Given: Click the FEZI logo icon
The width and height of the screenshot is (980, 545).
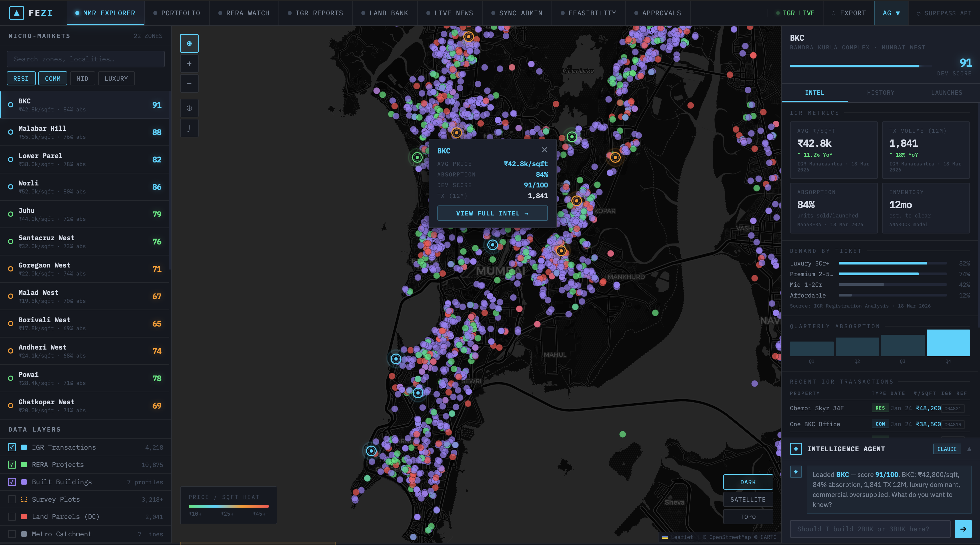Looking at the screenshot, I should [x=16, y=13].
